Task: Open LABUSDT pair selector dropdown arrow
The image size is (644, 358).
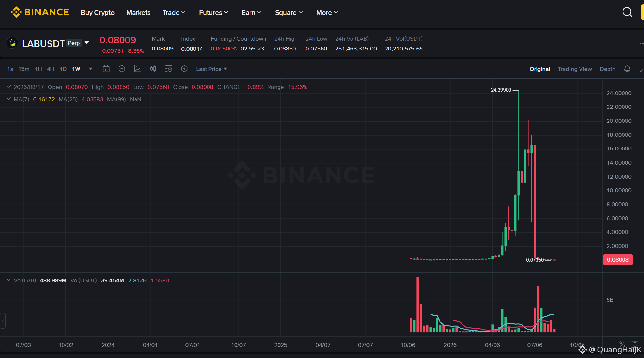Action: coord(87,43)
